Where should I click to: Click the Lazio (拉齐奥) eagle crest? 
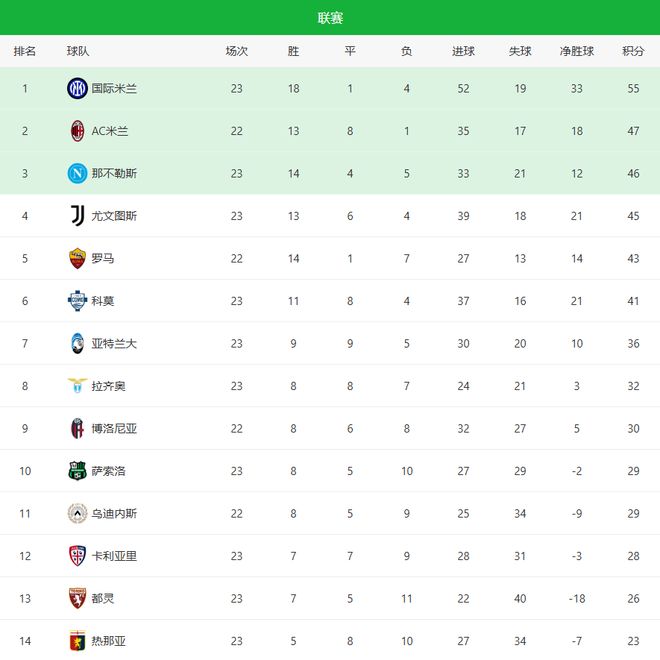coord(77,386)
